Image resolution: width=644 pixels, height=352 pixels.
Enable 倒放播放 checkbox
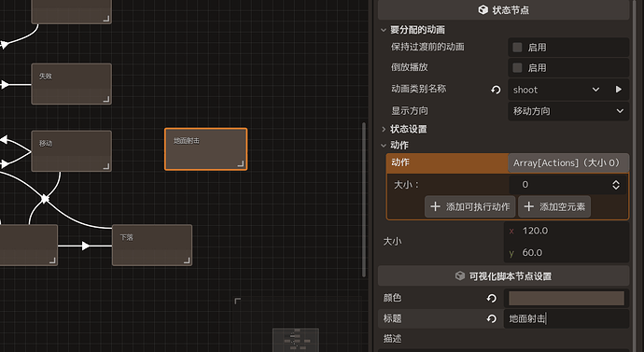click(517, 67)
